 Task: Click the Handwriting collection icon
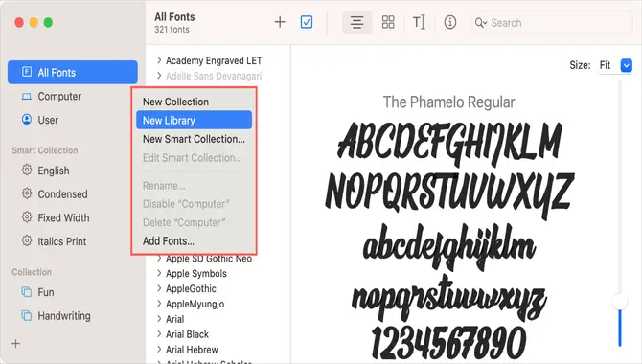pyautogui.click(x=27, y=316)
